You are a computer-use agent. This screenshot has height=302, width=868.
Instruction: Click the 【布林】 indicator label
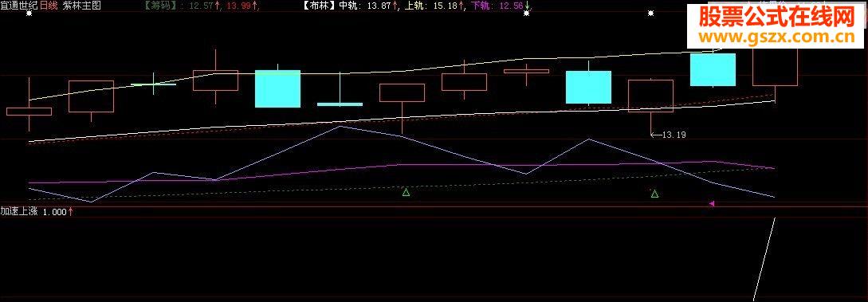tap(320, 6)
